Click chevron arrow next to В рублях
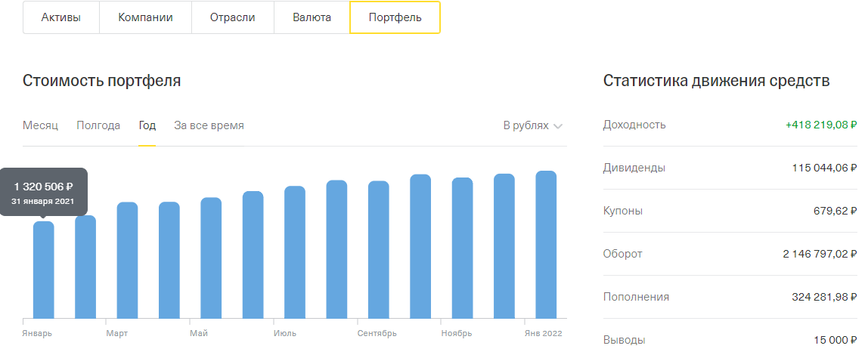 (558, 126)
